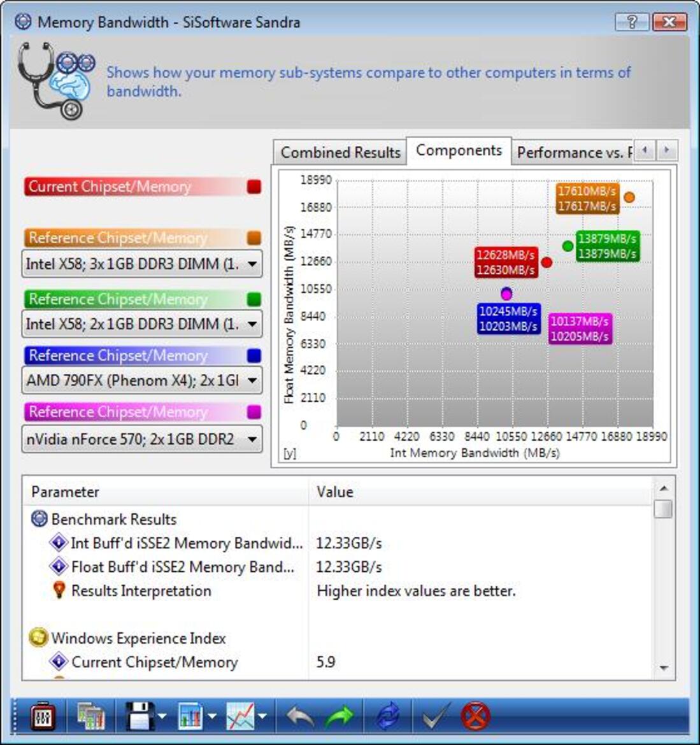
Task: Open the save icon dropdown arrow
Action: [x=162, y=716]
